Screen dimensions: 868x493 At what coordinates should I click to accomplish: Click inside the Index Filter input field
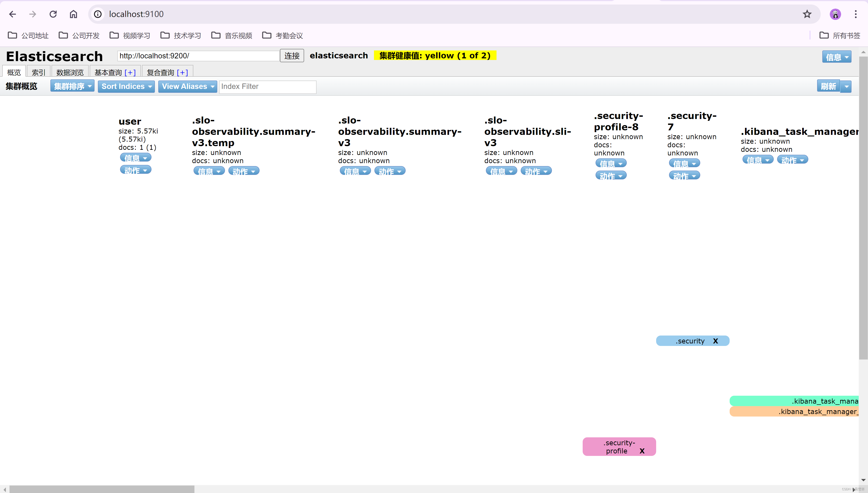(x=267, y=87)
